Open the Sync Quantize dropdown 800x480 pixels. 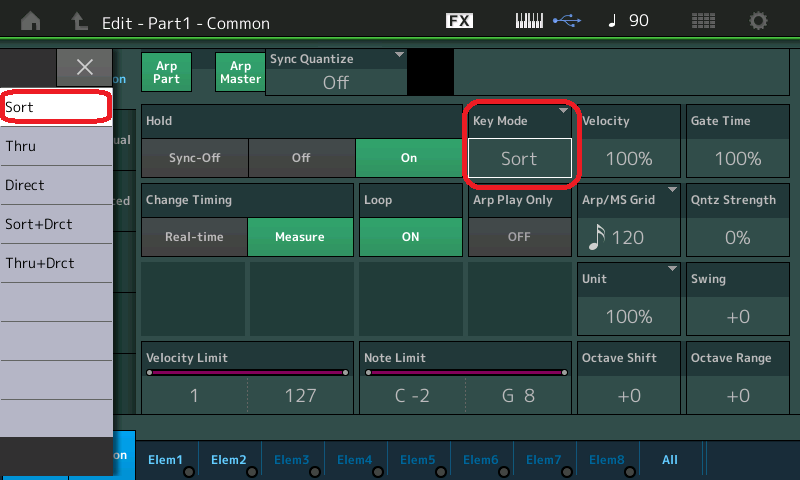(x=336, y=74)
